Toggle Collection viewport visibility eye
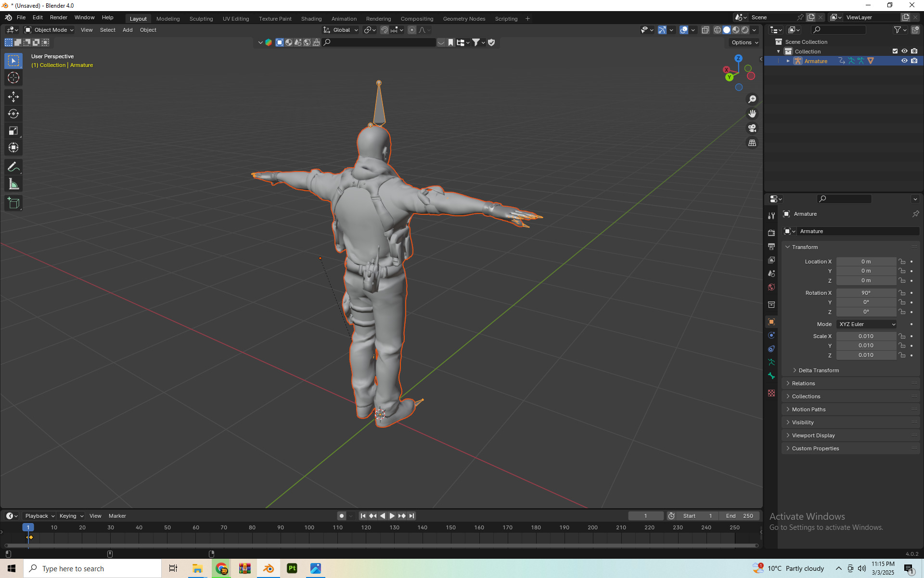Image resolution: width=924 pixels, height=578 pixels. pos(904,51)
